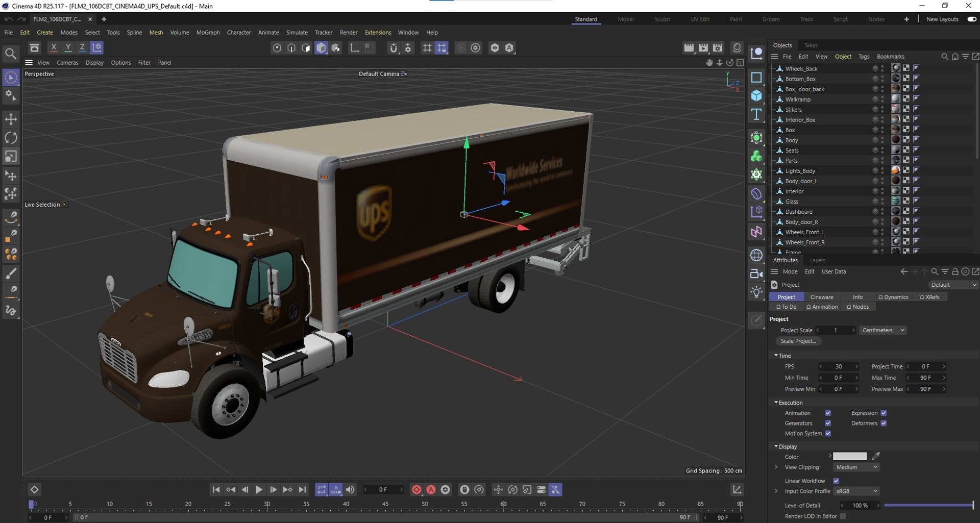Image resolution: width=980 pixels, height=523 pixels.
Task: Open the viewport Cameras menu
Action: tap(67, 63)
